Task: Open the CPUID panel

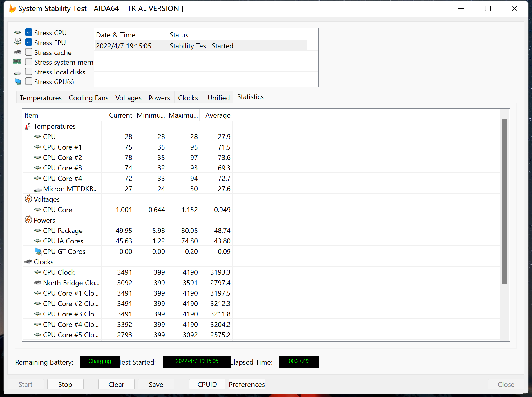Action: [207, 384]
